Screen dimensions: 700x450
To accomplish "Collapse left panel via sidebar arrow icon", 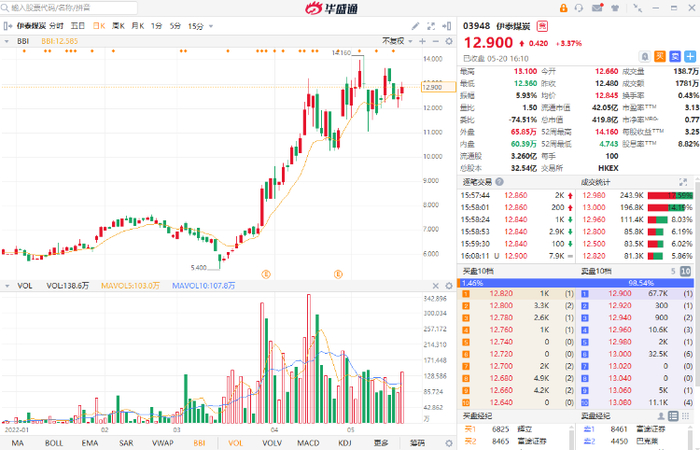I will 7,26.
